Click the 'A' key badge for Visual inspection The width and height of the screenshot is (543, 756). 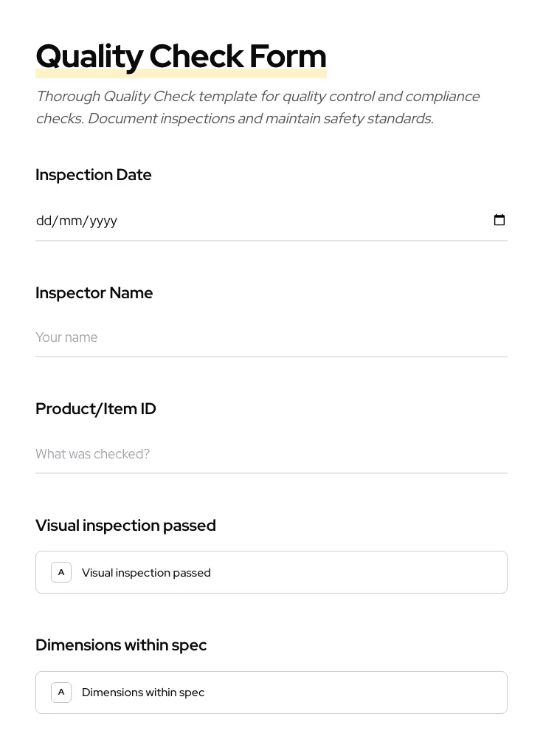coord(61,572)
